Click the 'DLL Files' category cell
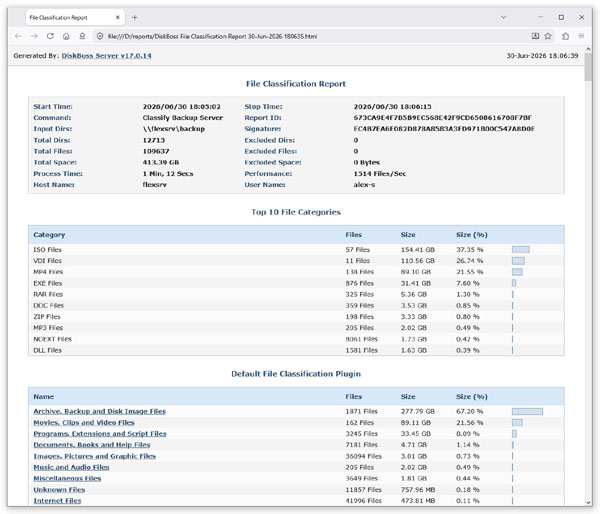600x514 pixels. point(47,350)
